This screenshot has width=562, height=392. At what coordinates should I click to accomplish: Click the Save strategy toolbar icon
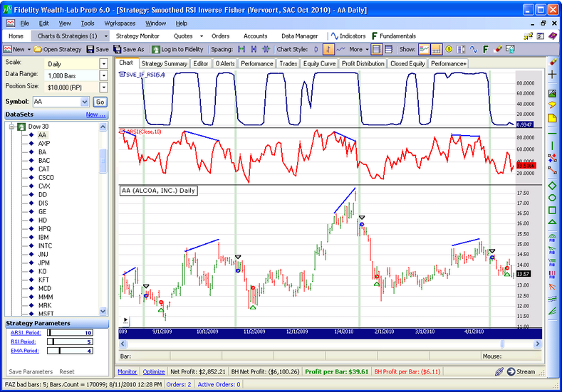[x=98, y=49]
